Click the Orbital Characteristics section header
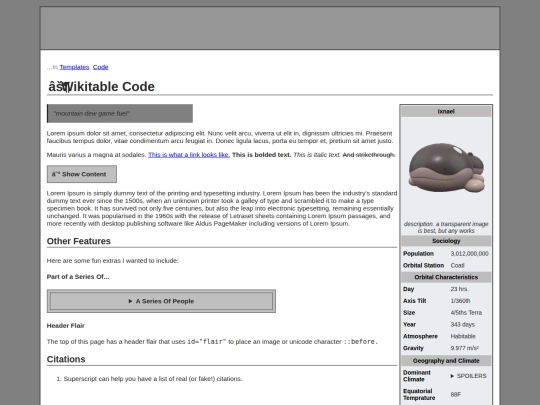The width and height of the screenshot is (540, 405). [x=446, y=277]
